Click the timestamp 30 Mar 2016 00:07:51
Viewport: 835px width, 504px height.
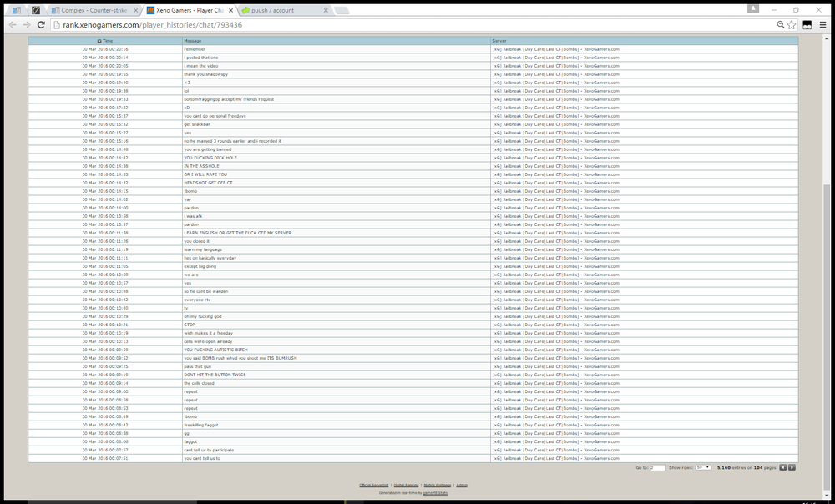pos(105,458)
